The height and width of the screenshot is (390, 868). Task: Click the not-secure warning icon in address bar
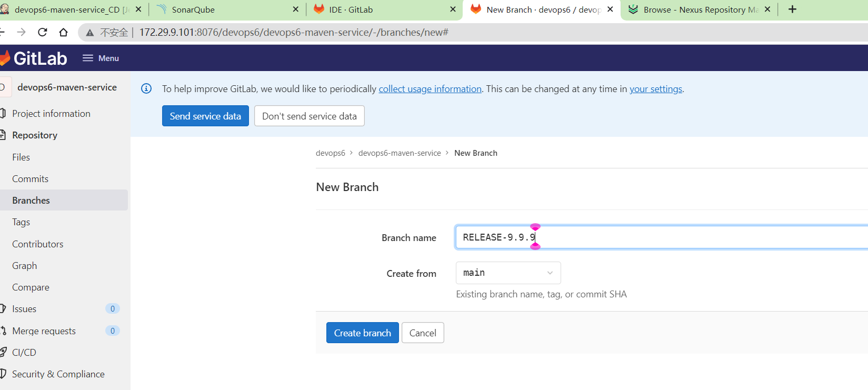[x=90, y=33]
